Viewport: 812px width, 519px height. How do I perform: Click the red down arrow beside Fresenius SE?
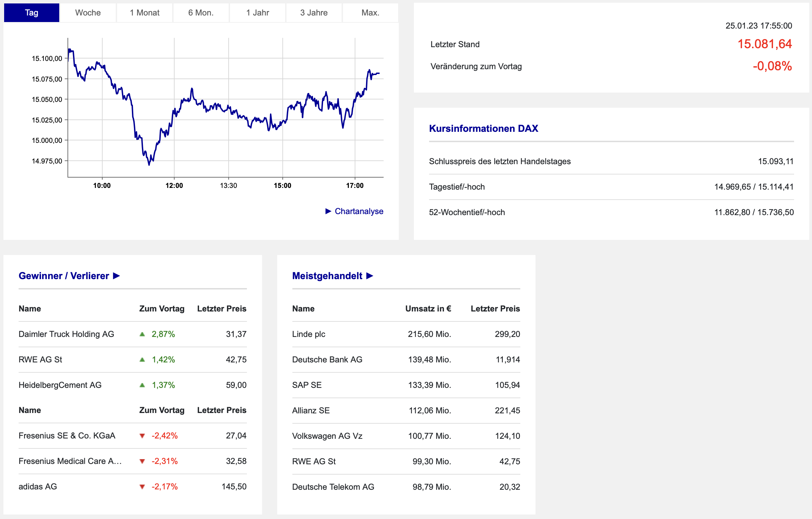[142, 436]
